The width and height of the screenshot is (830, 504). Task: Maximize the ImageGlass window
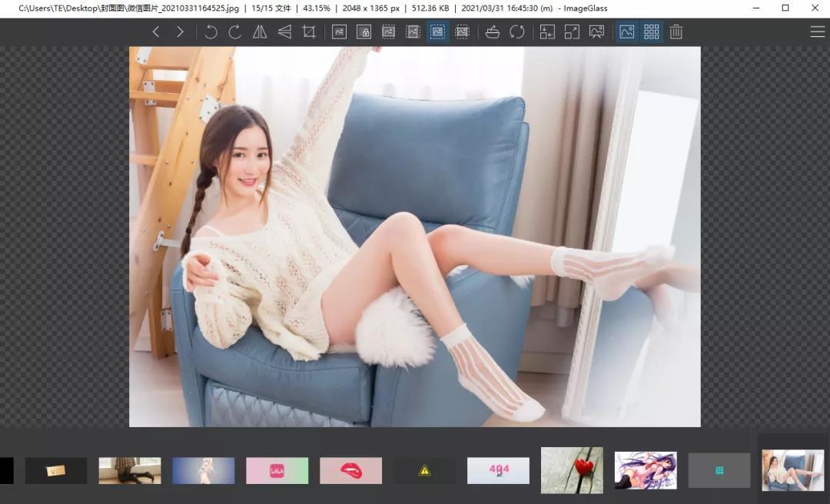tap(785, 8)
